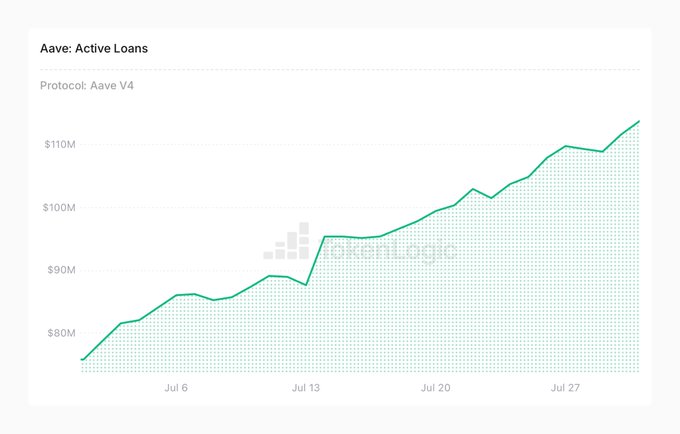This screenshot has height=434, width=680.
Task: Click the Jul 27 x-axis label
Action: (565, 388)
